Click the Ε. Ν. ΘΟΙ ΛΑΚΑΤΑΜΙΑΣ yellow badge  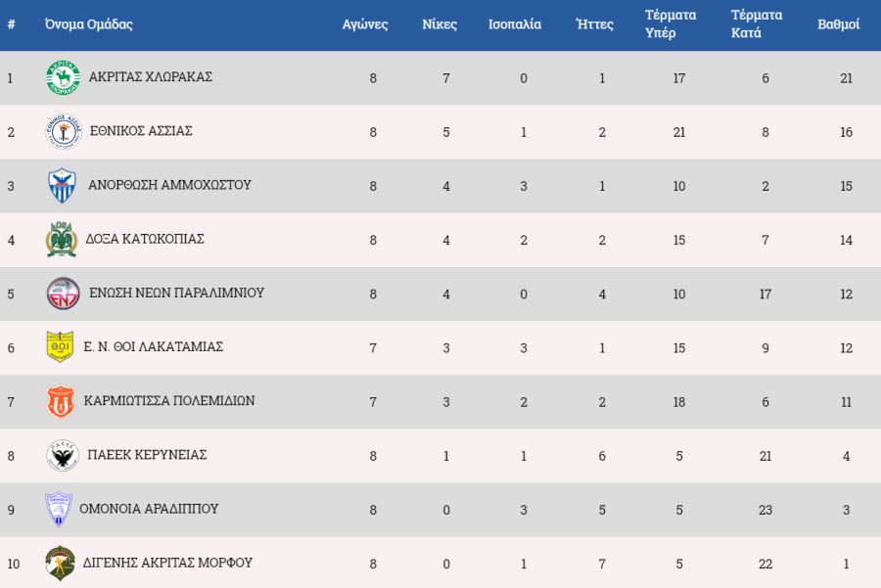pyautogui.click(x=60, y=346)
